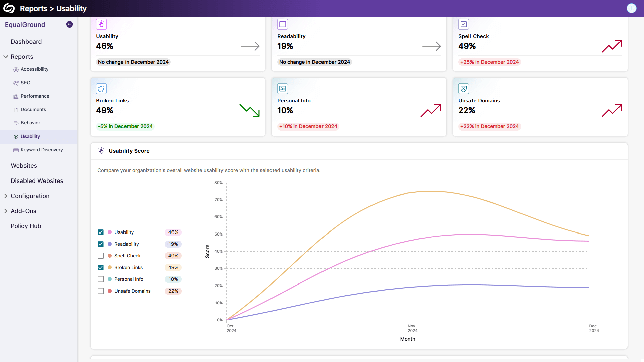Uncheck the Usability legend checkbox
The image size is (644, 362).
tap(101, 232)
